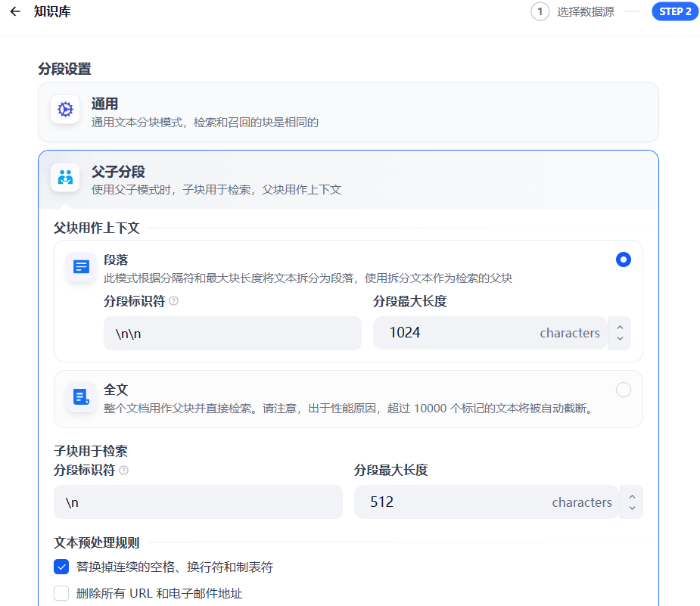
Task: Click the 全文 description about 10000 tokens
Action: [350, 409]
